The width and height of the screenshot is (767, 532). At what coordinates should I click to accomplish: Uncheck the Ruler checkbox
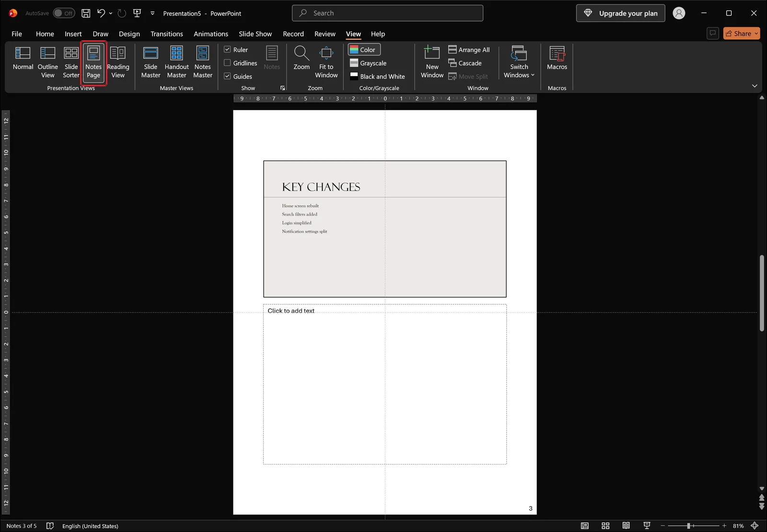point(227,50)
